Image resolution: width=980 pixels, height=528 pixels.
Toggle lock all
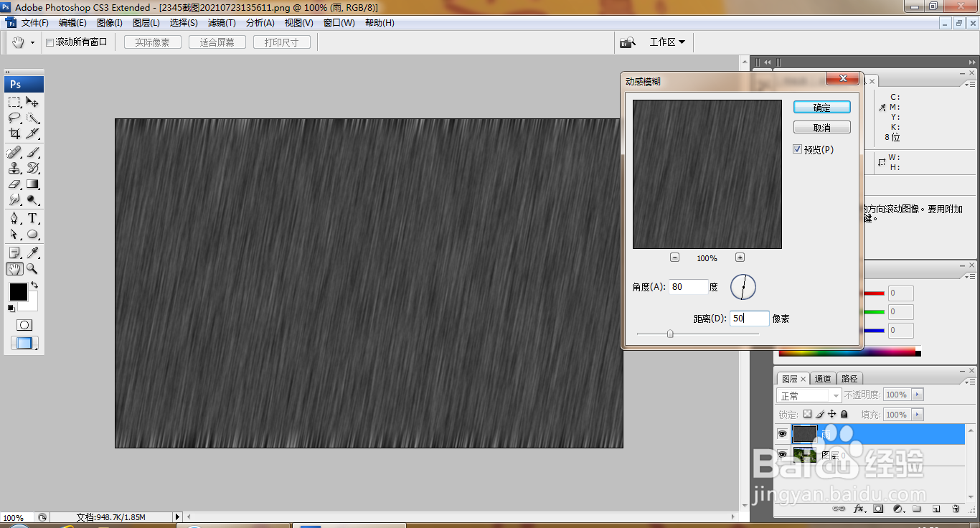844,414
